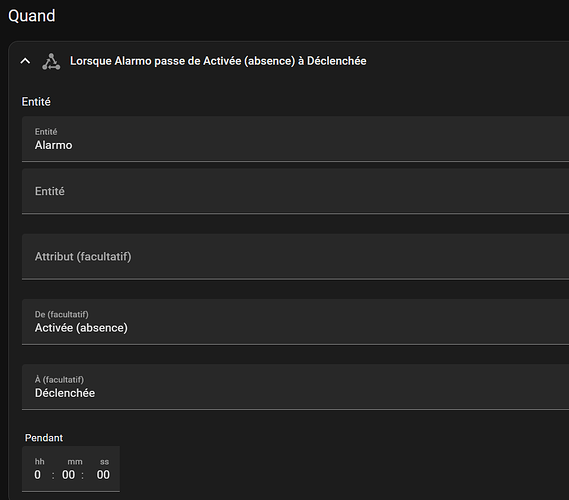Open the De (facultatif) state field
This screenshot has height=500, width=569.
click(x=295, y=322)
